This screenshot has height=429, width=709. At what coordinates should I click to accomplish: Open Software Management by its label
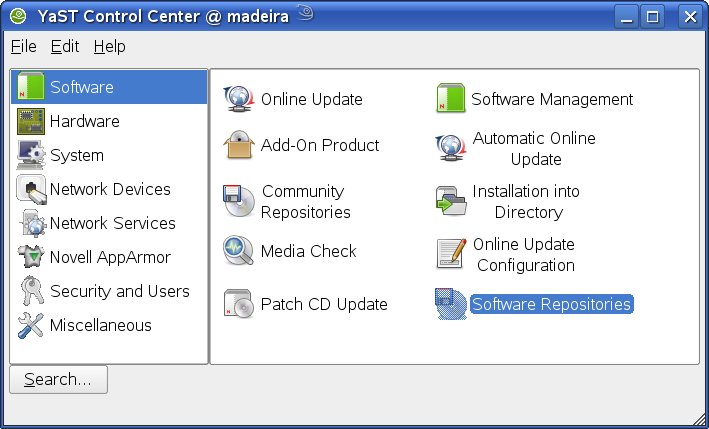[x=552, y=99]
